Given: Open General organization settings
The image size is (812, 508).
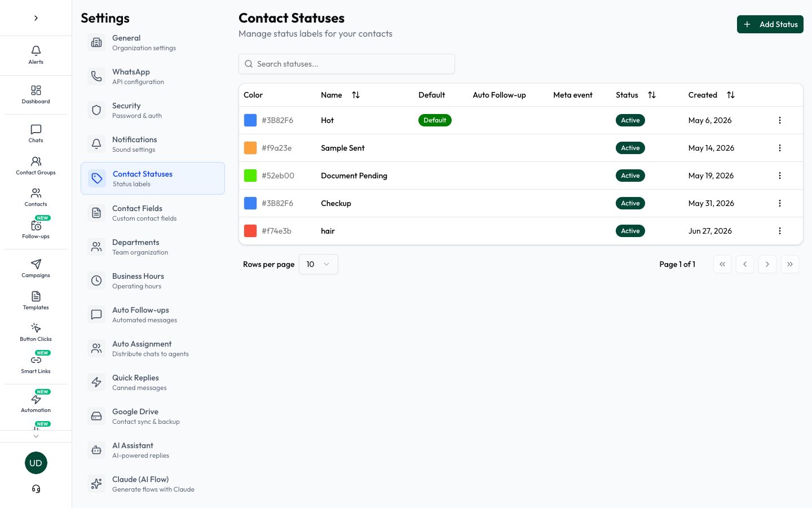Looking at the screenshot, I should point(153,42).
